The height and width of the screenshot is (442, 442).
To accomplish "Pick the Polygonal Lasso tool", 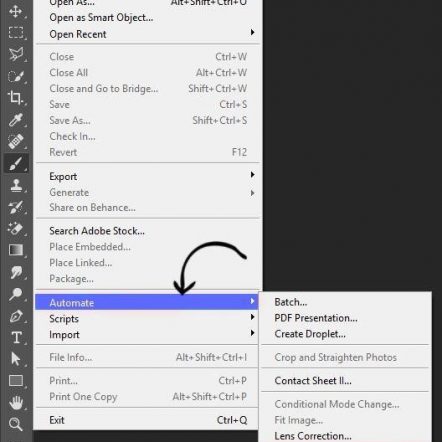I will 16,54.
